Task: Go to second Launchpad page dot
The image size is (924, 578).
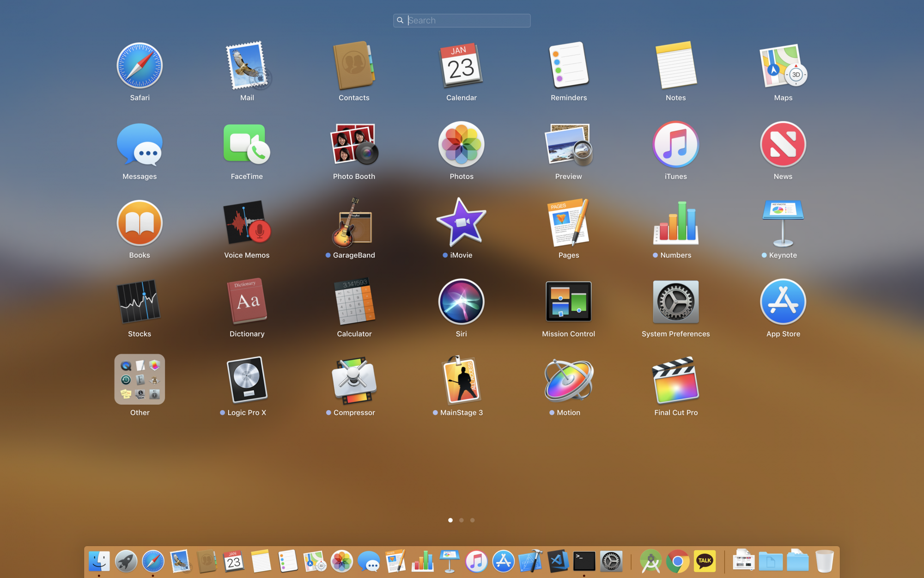Action: click(x=461, y=520)
